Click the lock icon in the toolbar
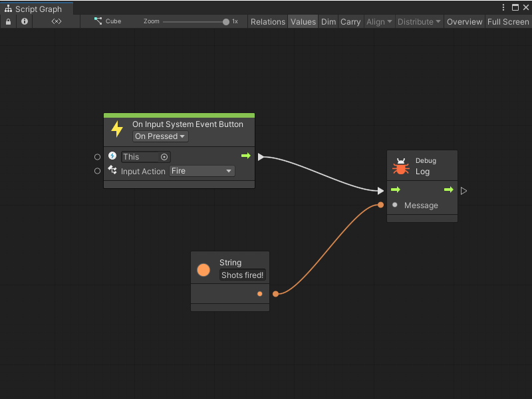Screen dimensions: 532x399 (8, 21)
